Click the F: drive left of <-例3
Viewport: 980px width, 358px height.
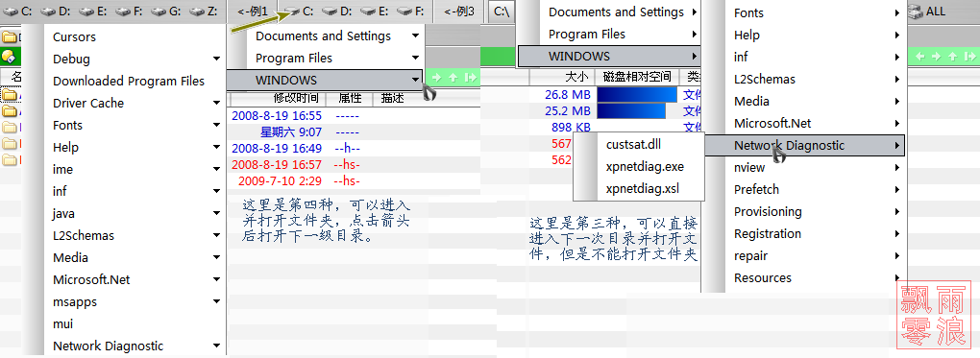click(x=411, y=12)
